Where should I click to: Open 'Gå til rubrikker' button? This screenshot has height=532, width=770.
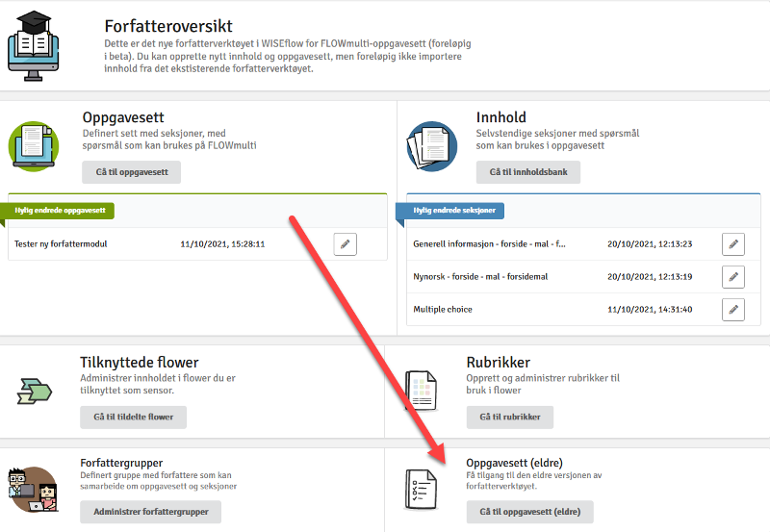coord(510,418)
